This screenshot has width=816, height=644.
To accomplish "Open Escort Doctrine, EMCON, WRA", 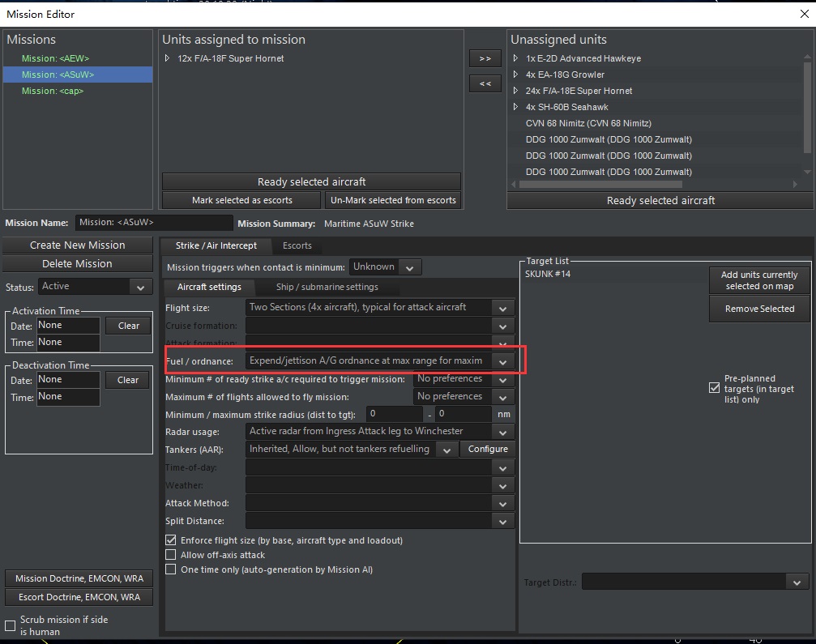I will [x=79, y=597].
